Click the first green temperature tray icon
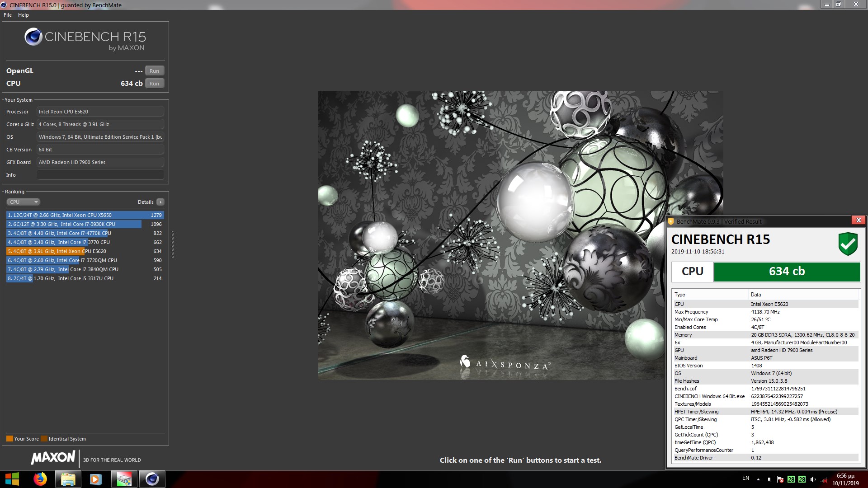The image size is (868, 488). 791,479
